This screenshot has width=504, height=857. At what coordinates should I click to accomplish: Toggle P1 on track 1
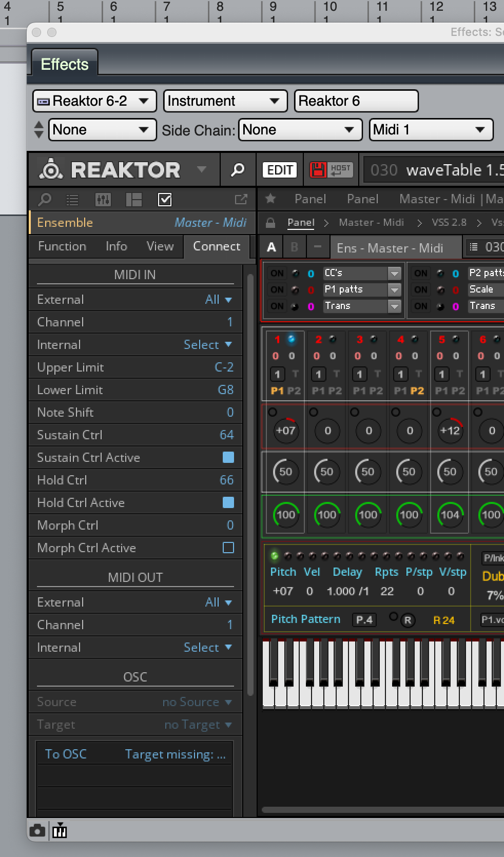(277, 391)
